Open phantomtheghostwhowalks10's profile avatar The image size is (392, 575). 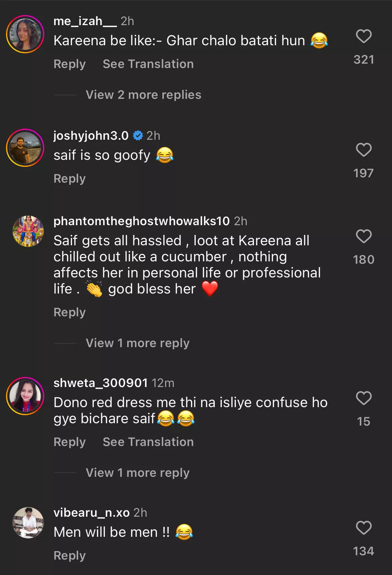click(x=28, y=231)
